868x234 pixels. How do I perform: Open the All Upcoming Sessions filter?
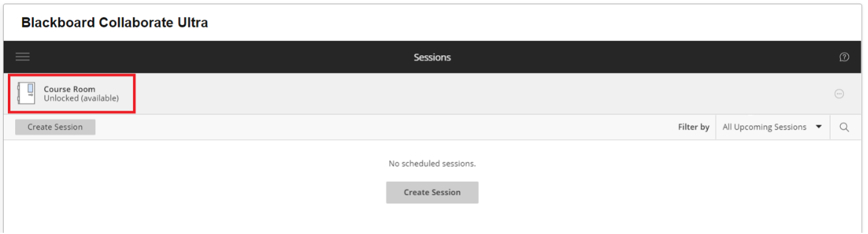click(772, 127)
